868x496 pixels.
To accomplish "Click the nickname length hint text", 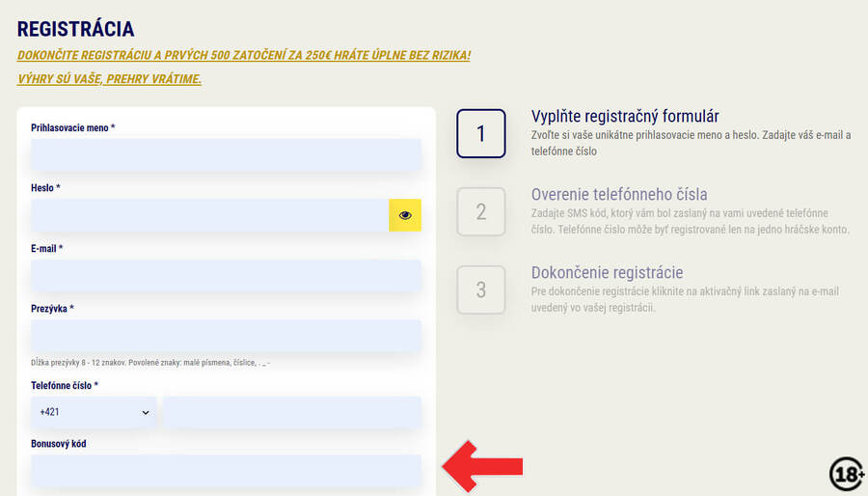I will point(150,363).
